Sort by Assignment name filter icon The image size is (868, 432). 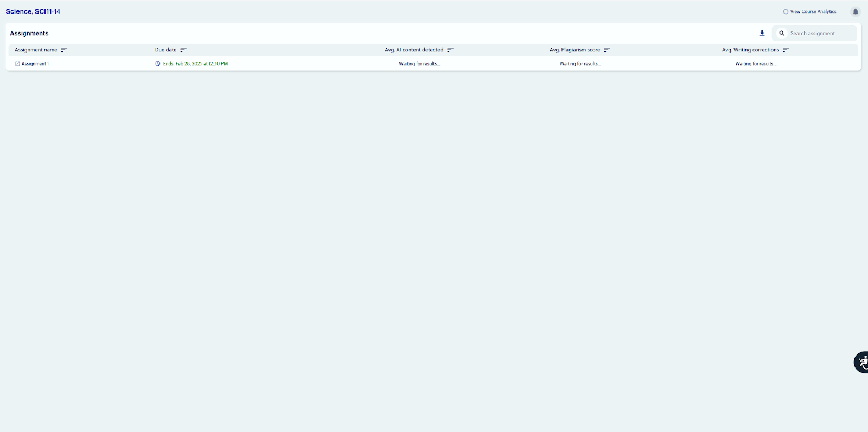64,50
